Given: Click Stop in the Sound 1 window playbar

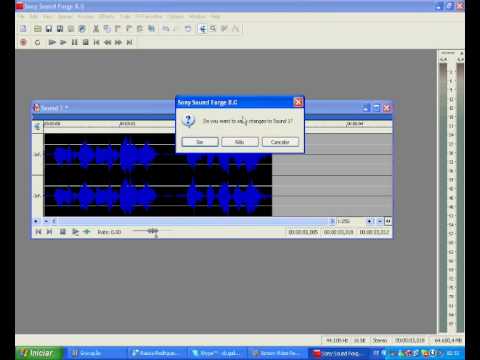Looking at the screenshot, I should point(62,232).
